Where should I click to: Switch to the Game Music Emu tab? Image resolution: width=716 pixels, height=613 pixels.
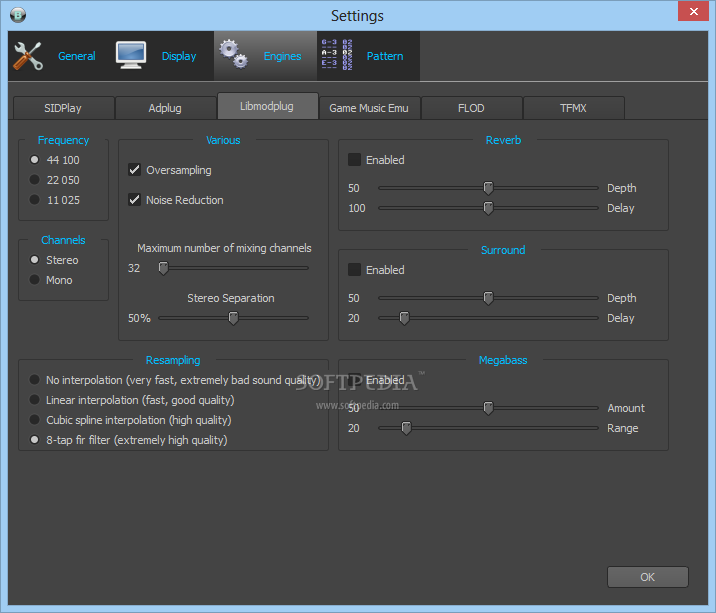369,108
